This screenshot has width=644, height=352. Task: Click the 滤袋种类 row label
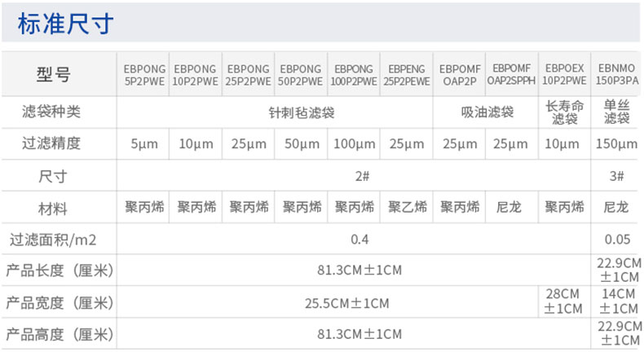coord(53,112)
